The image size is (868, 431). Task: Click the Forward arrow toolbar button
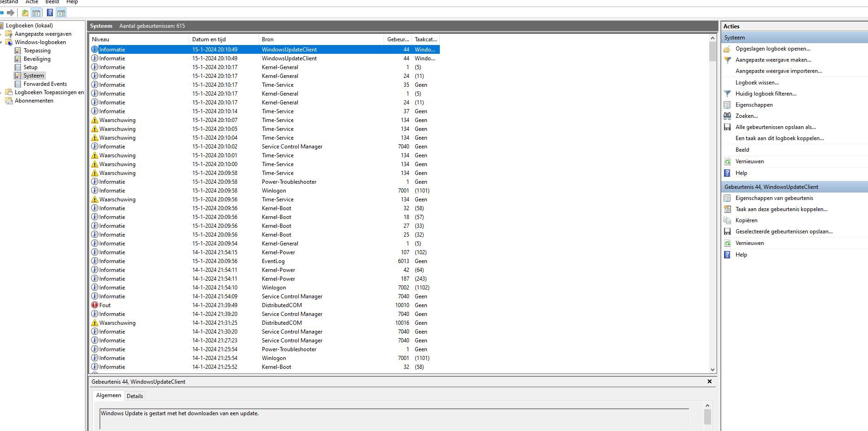10,13
